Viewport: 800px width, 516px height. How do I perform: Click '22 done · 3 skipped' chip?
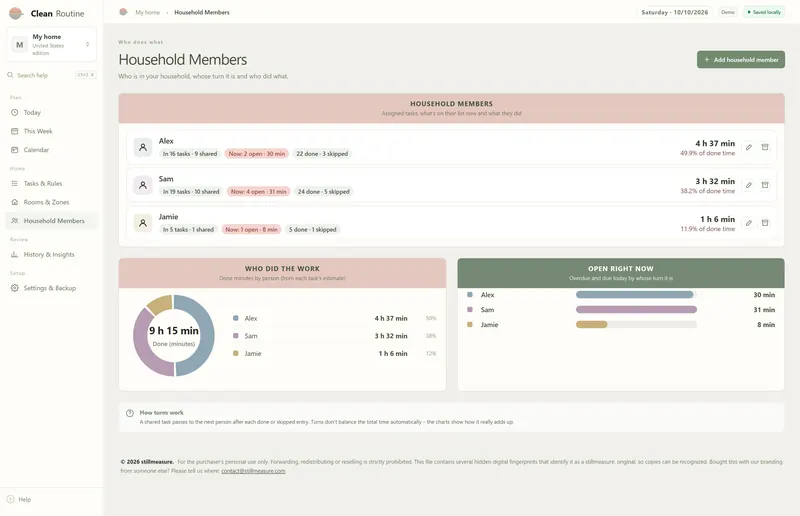coord(322,154)
